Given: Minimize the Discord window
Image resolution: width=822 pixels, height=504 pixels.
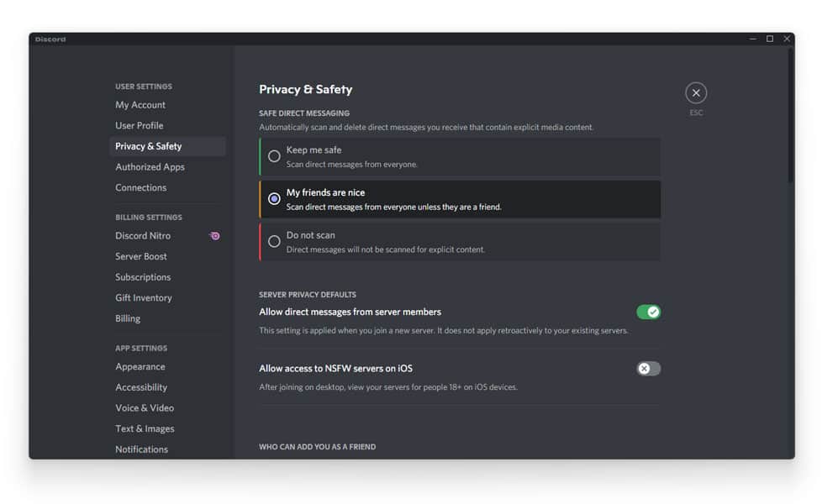Looking at the screenshot, I should pyautogui.click(x=753, y=39).
